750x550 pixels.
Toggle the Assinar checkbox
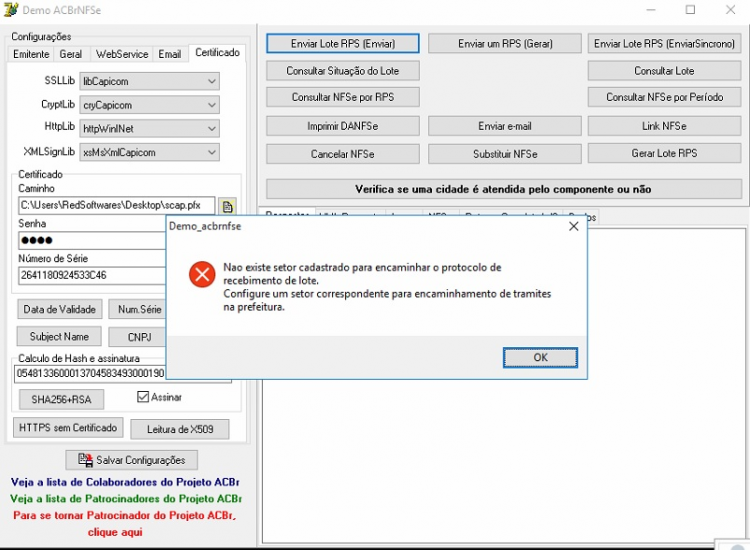pyautogui.click(x=143, y=396)
